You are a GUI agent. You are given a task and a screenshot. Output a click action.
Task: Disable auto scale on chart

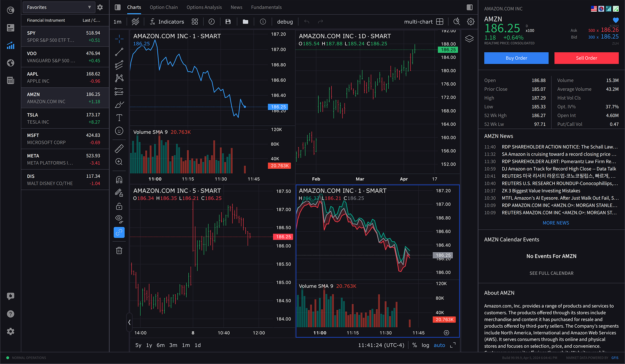tap(439, 345)
